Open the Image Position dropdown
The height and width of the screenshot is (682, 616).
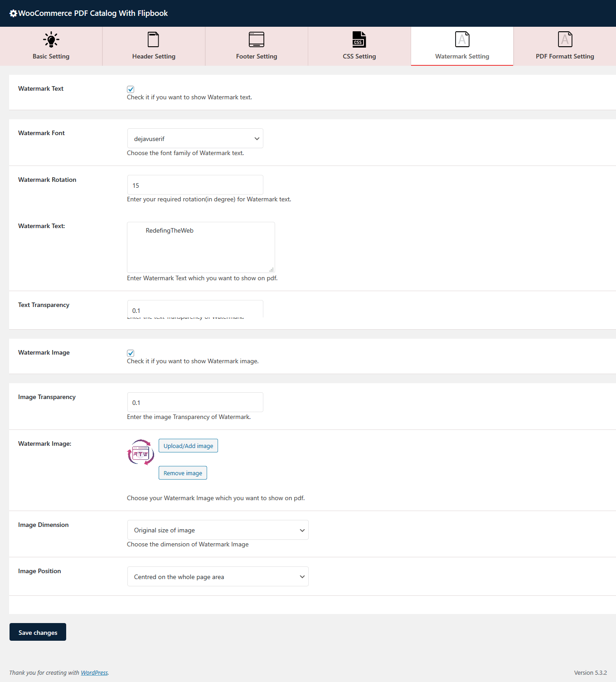click(x=218, y=577)
